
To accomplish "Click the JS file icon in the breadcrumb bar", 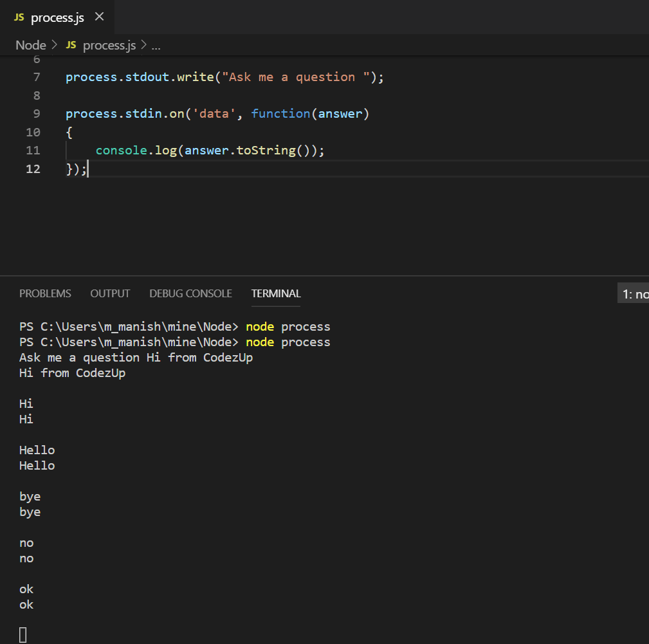I will pyautogui.click(x=71, y=45).
